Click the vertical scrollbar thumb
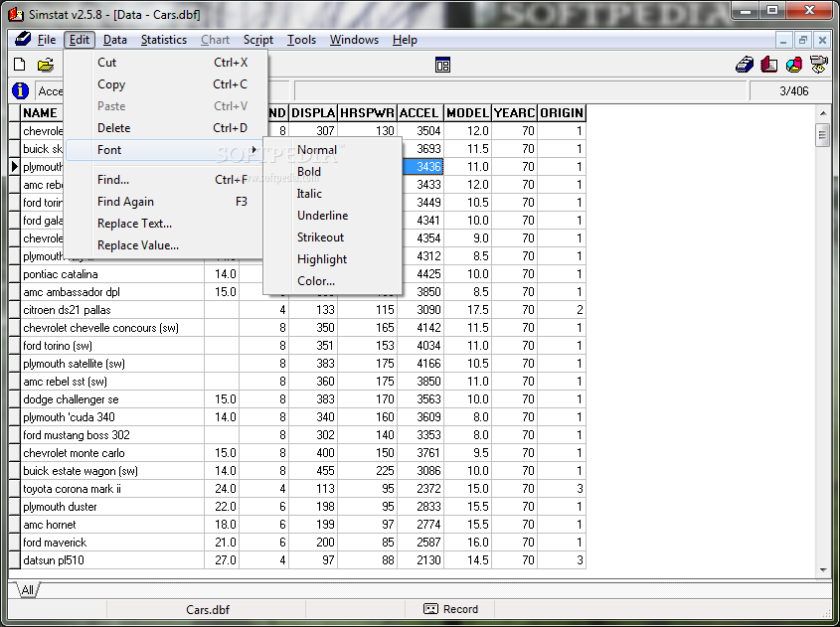This screenshot has height=627, width=840. coord(823,135)
